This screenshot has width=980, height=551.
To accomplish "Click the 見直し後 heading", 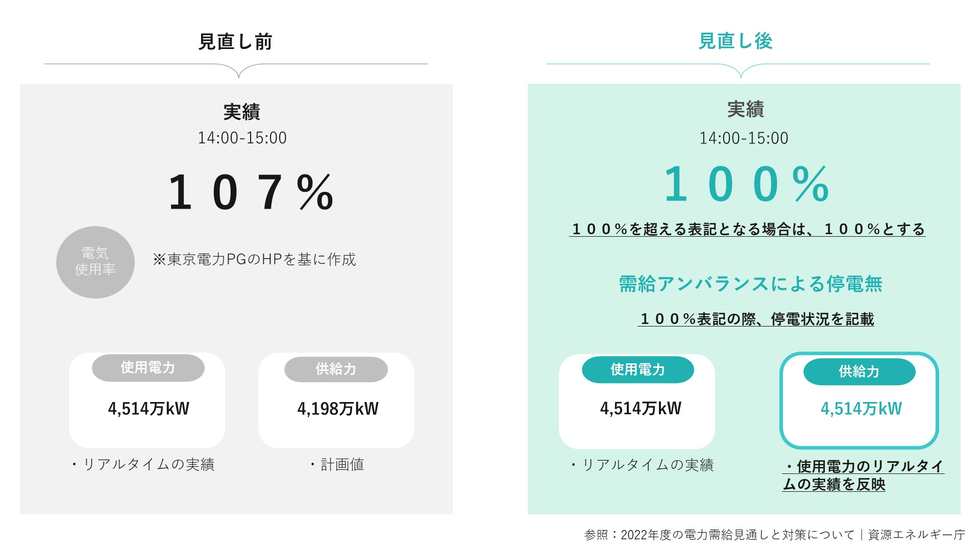I will [736, 41].
